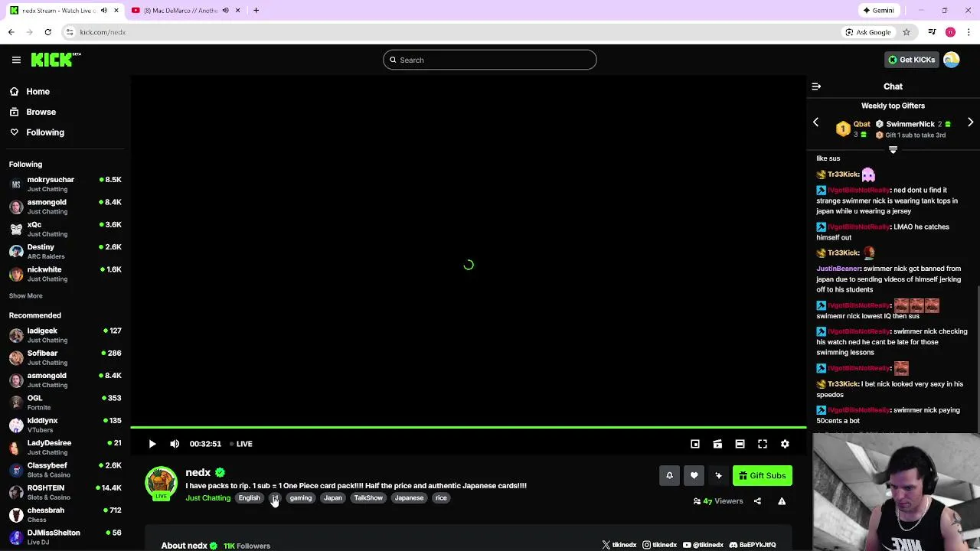Open the user profile avatar menu
The image size is (980, 551).
(952, 60)
